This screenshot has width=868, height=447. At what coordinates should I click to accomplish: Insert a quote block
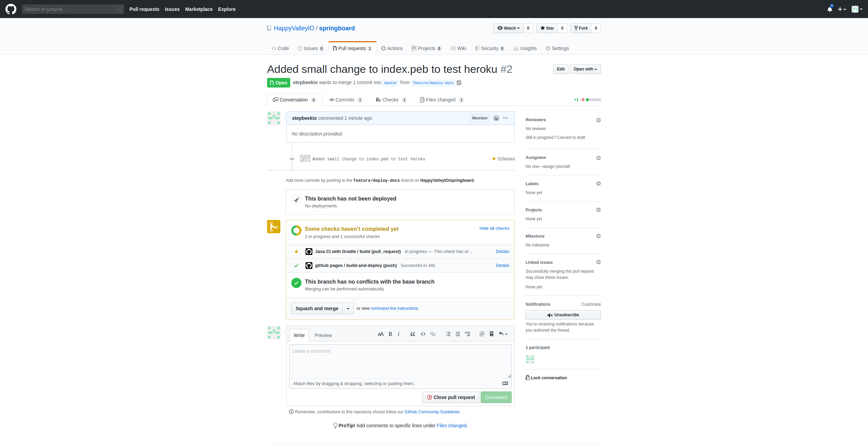pyautogui.click(x=413, y=334)
